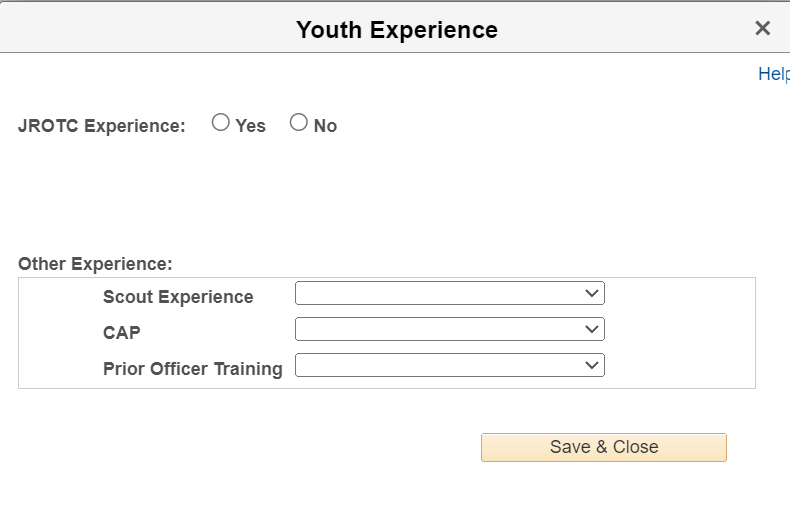Select the No radio button for JROTC
Viewport: 790px width, 526px height.
pyautogui.click(x=299, y=123)
